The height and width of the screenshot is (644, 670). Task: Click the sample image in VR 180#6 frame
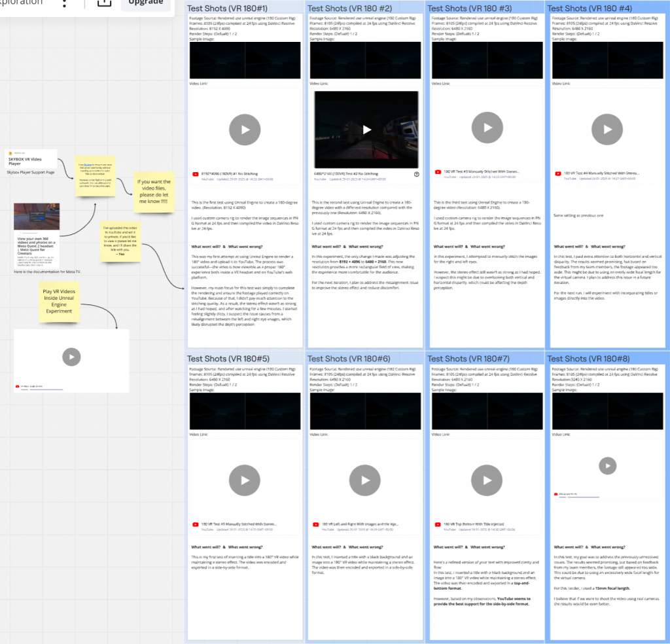point(365,411)
